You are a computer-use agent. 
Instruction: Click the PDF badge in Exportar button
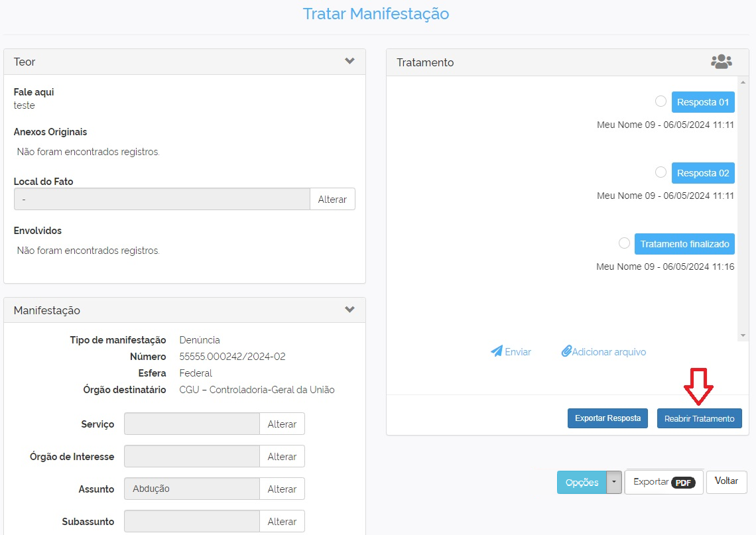(x=683, y=483)
